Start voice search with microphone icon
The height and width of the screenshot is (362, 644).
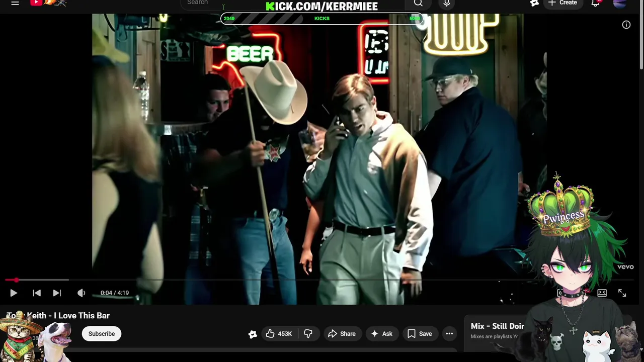click(x=447, y=4)
